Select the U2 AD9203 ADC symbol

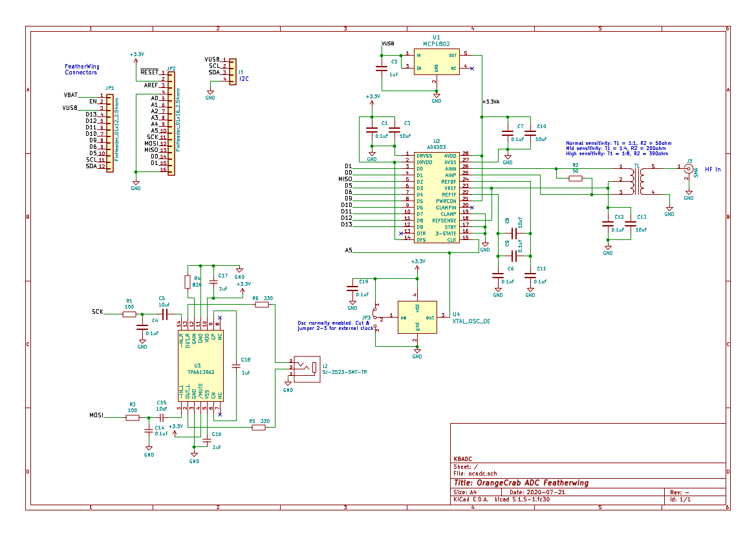(x=437, y=198)
